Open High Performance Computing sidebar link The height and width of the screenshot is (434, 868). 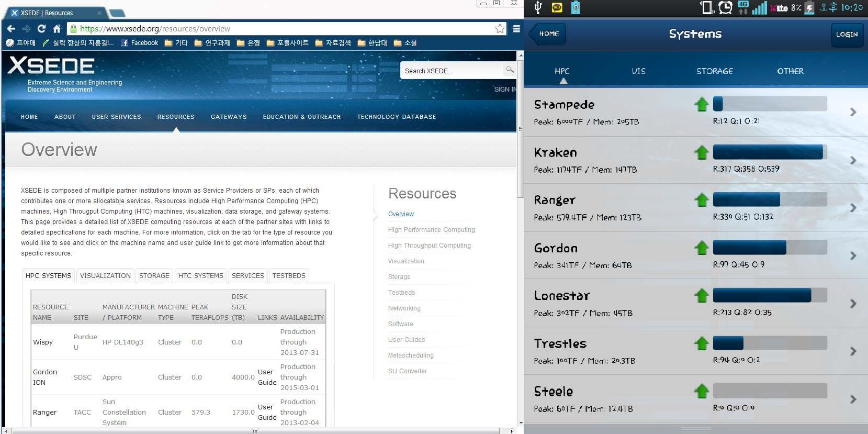(432, 230)
